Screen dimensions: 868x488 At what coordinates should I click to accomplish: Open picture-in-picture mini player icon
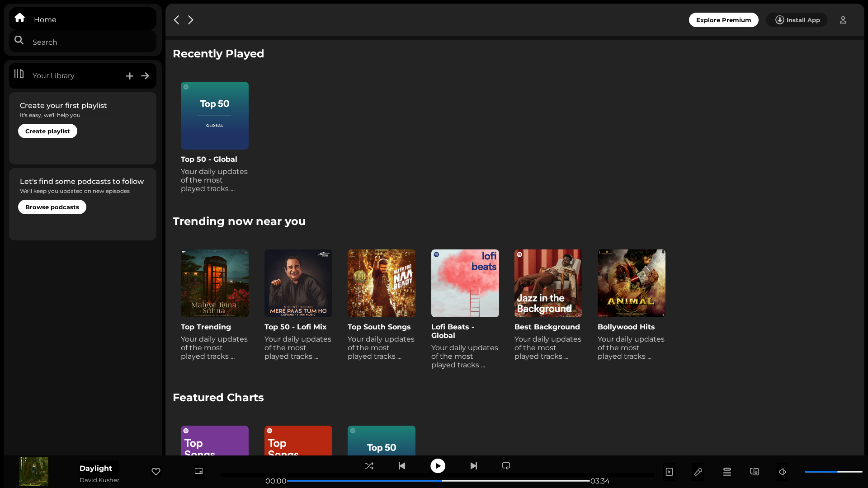tap(198, 471)
